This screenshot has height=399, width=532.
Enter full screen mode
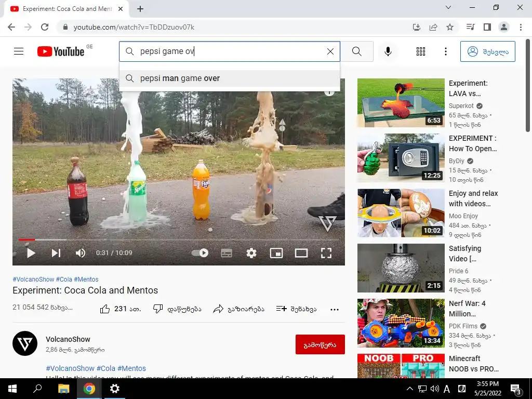point(326,253)
